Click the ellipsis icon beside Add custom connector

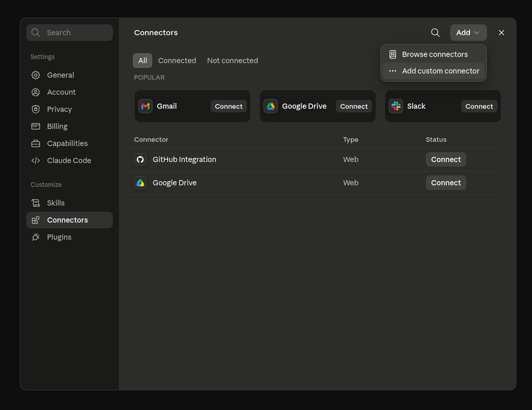[x=393, y=71]
